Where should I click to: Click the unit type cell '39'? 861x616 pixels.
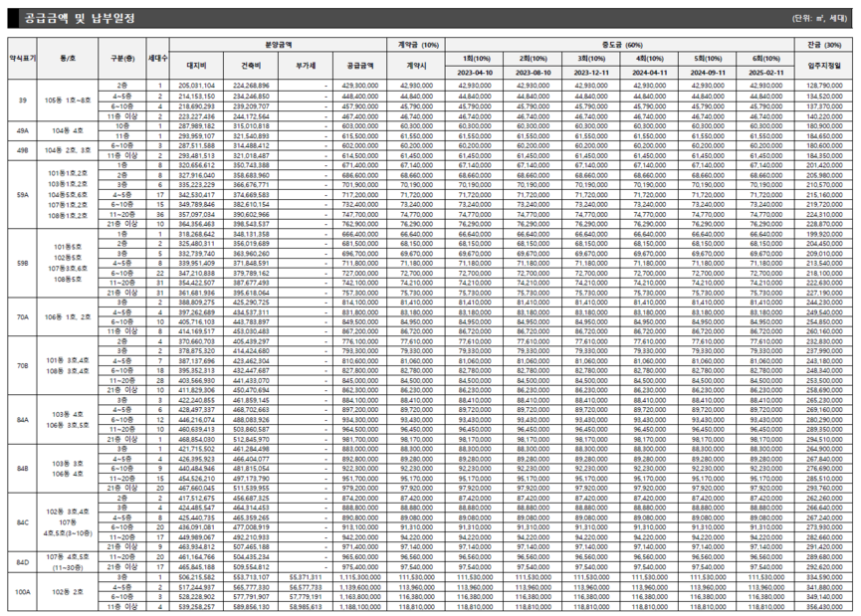click(x=22, y=101)
